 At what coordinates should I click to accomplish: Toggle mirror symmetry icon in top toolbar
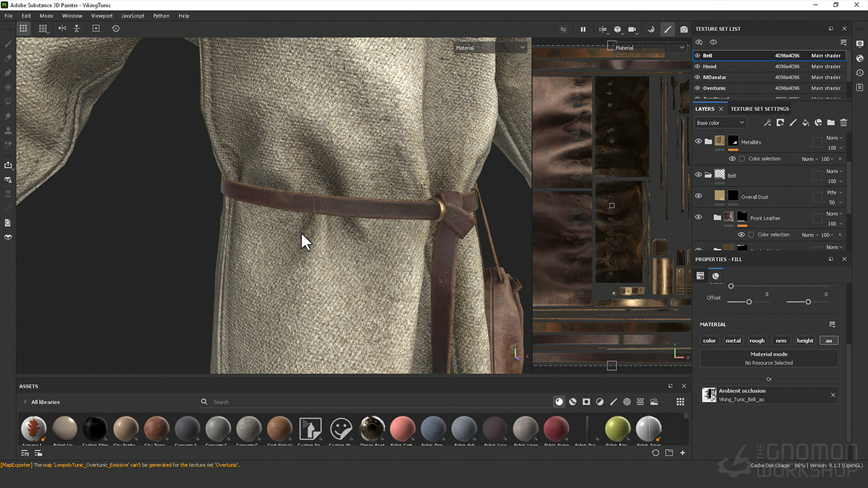pos(62,28)
